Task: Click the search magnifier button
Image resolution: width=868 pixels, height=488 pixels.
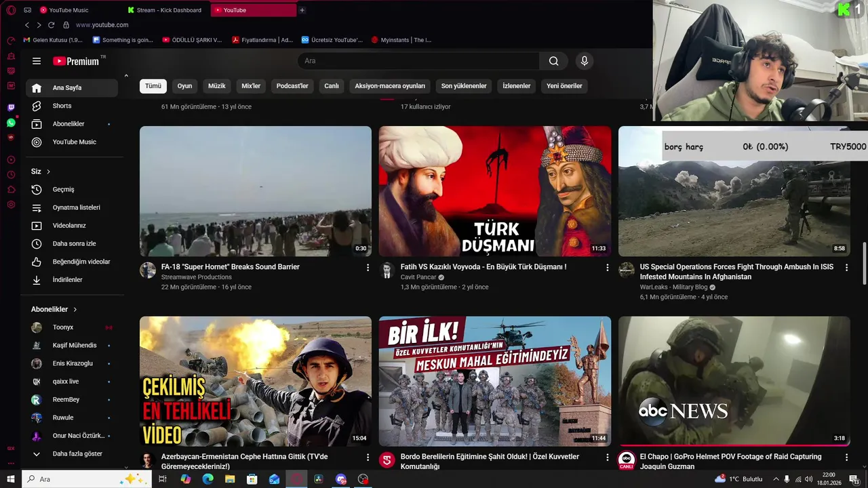Action: point(553,61)
